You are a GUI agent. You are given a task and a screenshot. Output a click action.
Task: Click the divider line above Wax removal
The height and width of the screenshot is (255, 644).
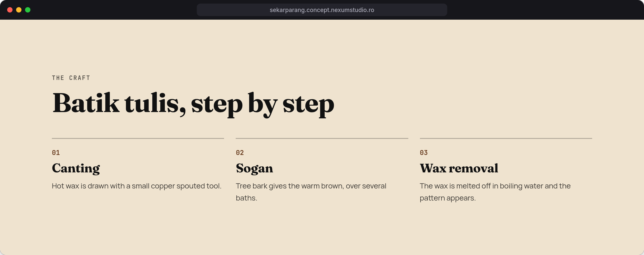coord(506,138)
